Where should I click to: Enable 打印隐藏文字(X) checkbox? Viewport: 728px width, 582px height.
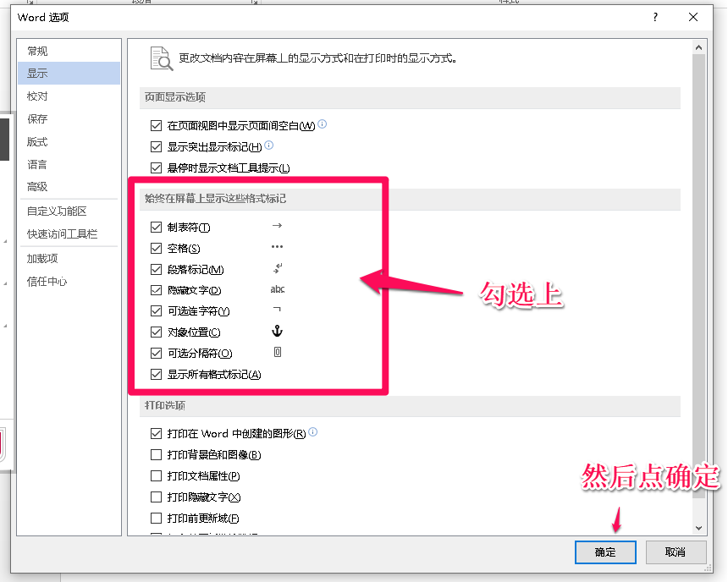(x=156, y=497)
